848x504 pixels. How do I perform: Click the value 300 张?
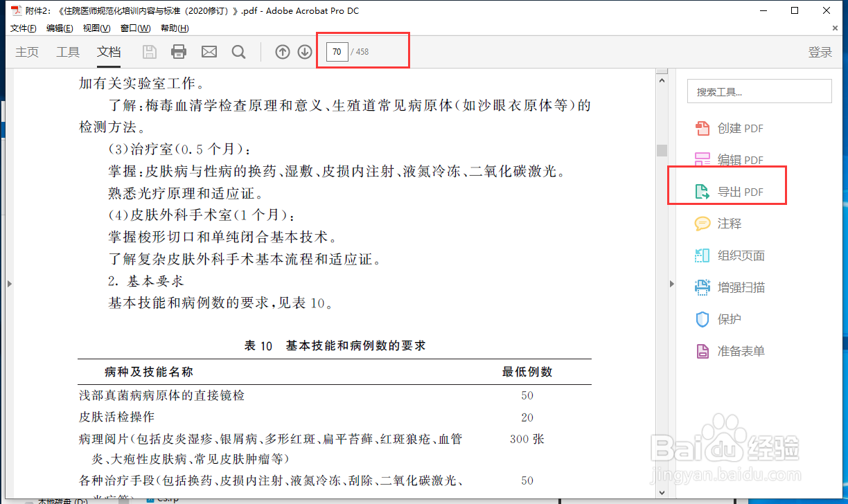(527, 439)
